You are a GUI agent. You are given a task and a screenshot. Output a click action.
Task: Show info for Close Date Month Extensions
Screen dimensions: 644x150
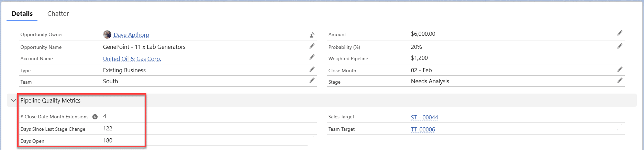[95, 117]
